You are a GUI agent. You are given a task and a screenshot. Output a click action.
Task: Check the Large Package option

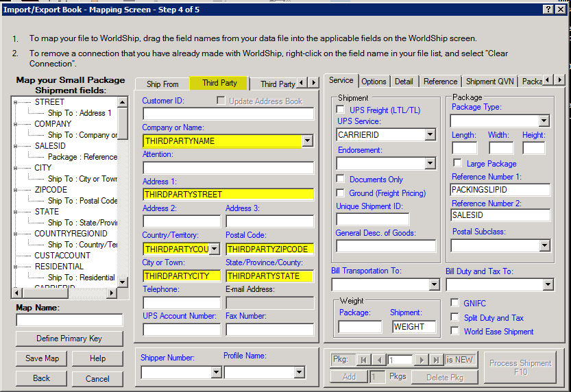[457, 164]
